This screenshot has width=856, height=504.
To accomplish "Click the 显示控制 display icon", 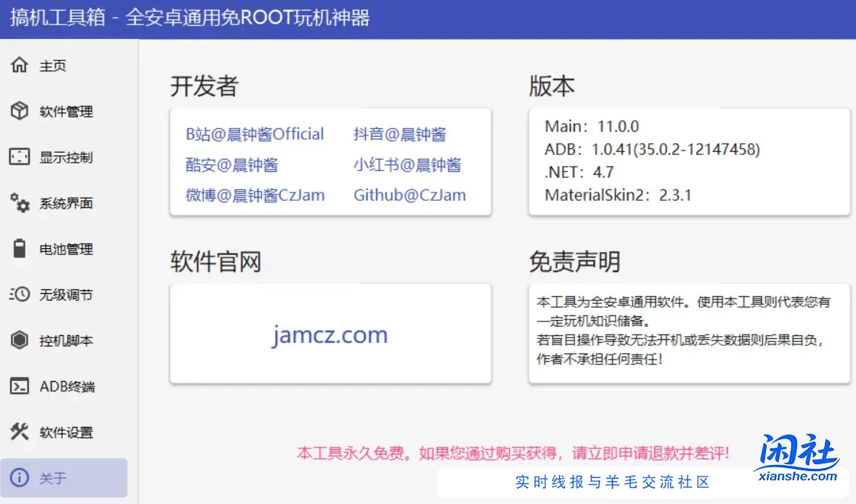I will pos(21,157).
